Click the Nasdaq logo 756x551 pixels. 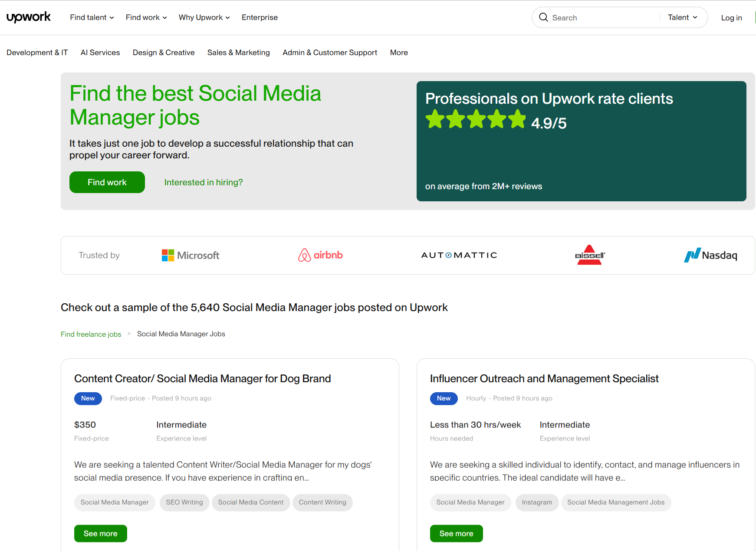(710, 255)
